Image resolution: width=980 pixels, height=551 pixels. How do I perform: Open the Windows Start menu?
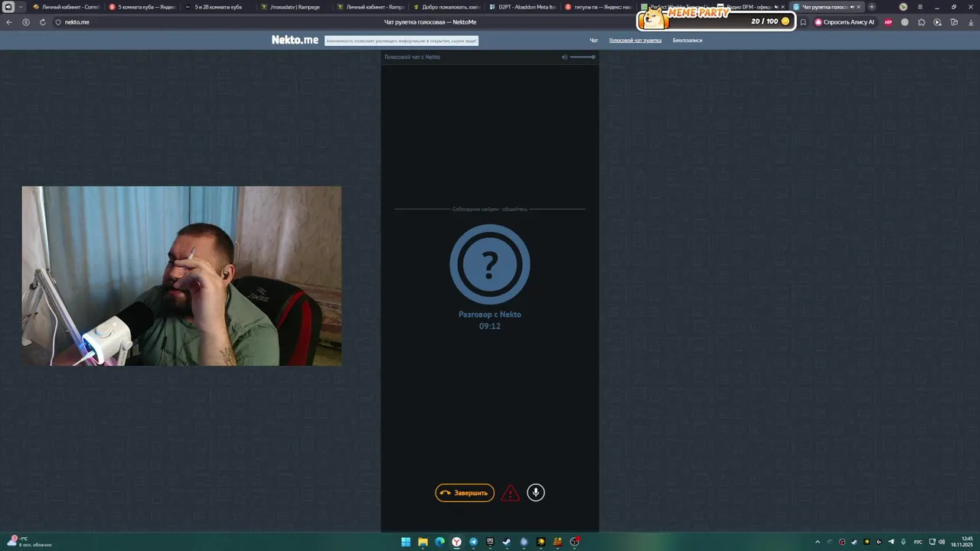click(x=406, y=542)
